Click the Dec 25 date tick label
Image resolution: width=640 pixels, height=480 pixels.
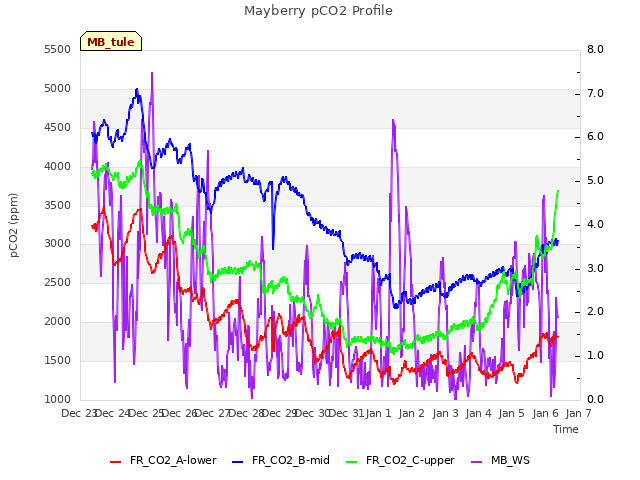point(147,413)
